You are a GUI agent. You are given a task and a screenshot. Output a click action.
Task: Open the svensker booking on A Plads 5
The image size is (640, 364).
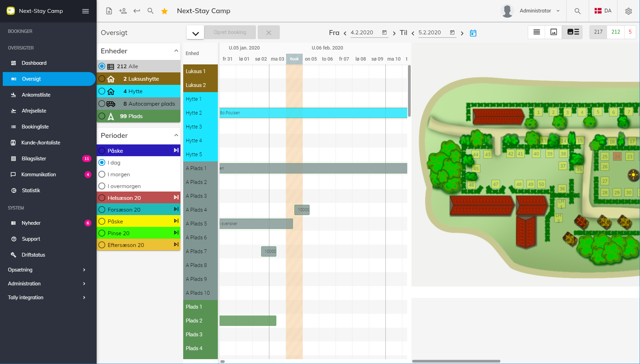click(x=256, y=223)
